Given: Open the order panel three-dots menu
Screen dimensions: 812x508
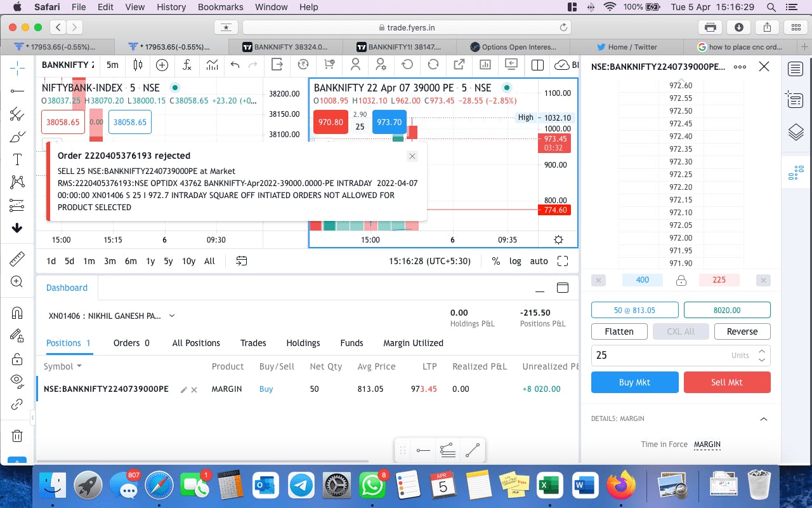Looking at the screenshot, I should point(740,67).
